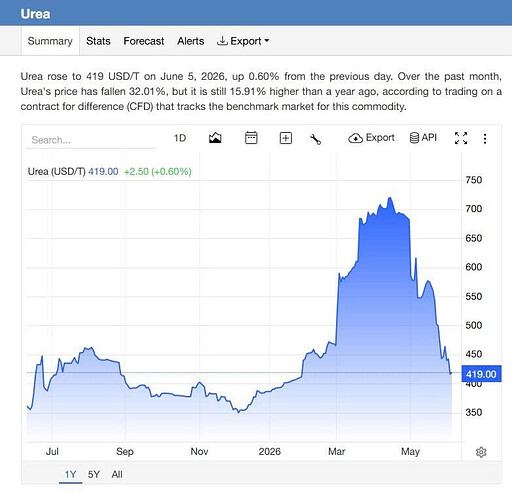Viewport: 512px width, 500px height.
Task: Click the +2.50 (+0.60%) change value
Action: 158,171
